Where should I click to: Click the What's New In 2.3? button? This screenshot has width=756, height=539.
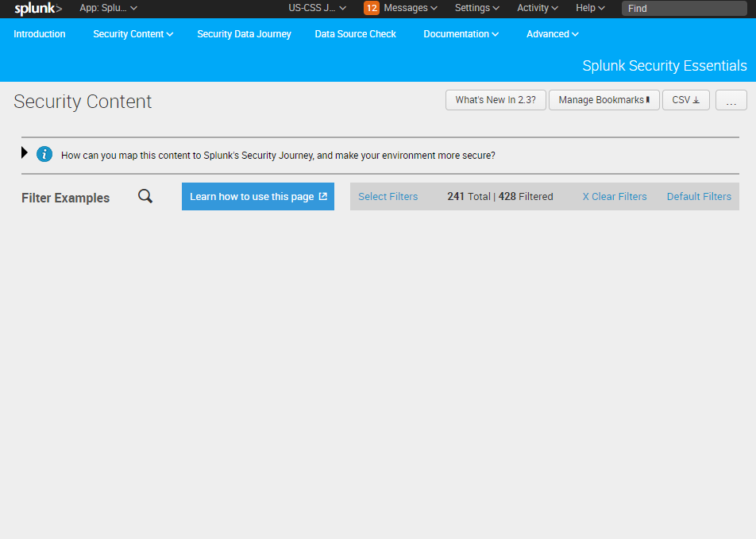pyautogui.click(x=496, y=100)
